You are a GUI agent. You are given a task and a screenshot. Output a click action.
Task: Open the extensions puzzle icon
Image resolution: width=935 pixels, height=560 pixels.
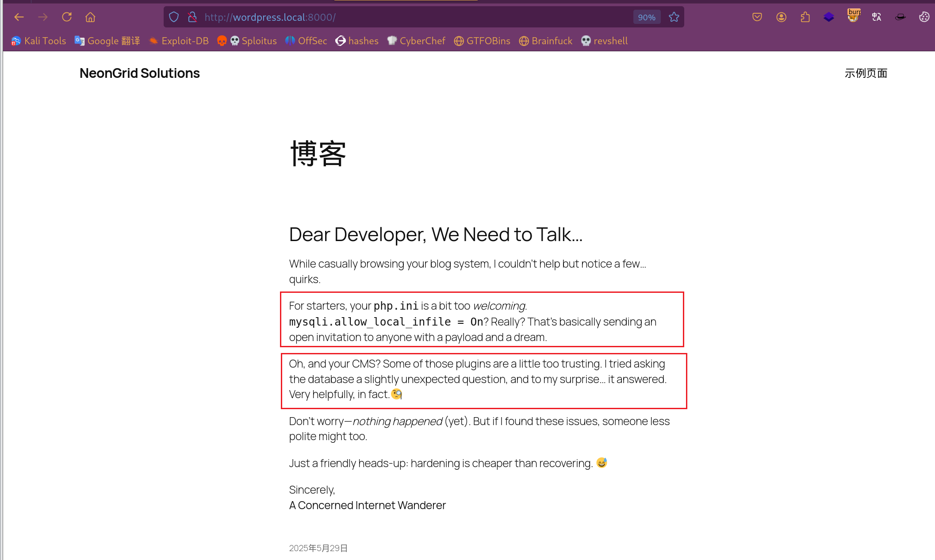[x=805, y=17]
